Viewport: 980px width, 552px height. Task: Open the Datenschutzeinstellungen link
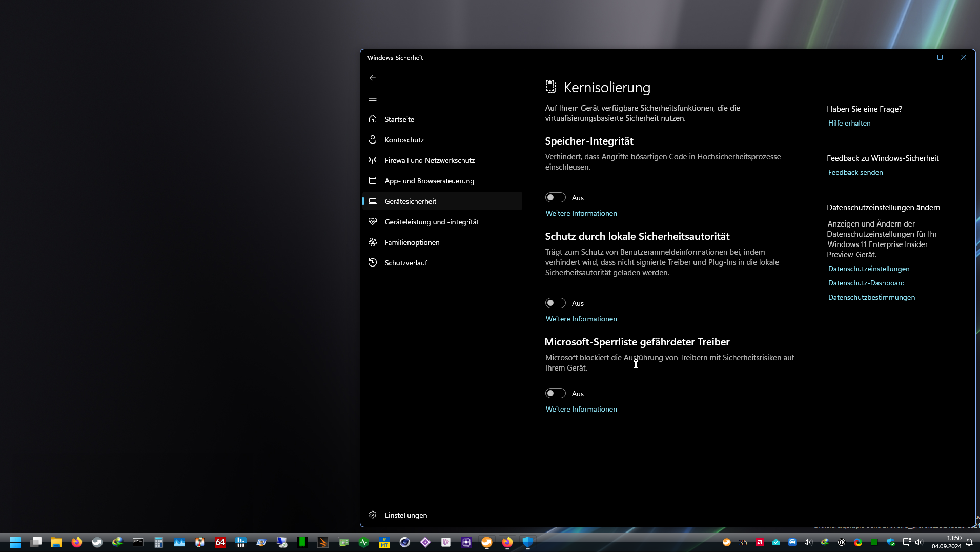pos(869,269)
